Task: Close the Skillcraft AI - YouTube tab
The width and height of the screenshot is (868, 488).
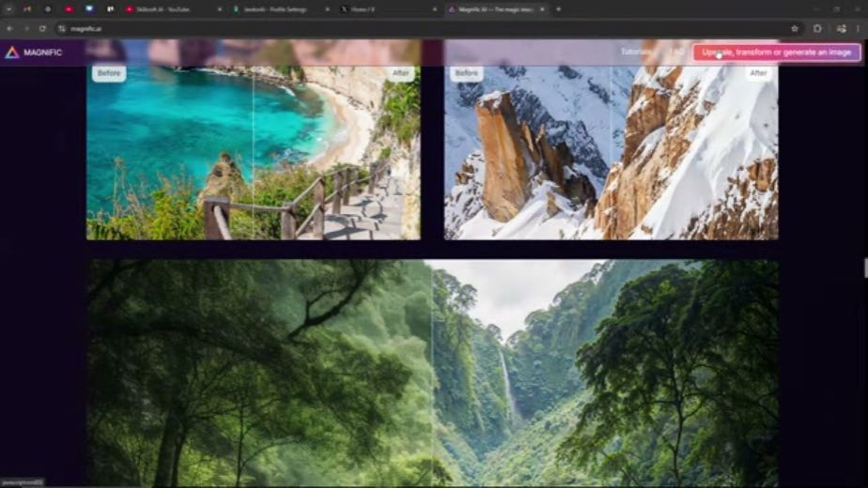Action: pyautogui.click(x=219, y=9)
